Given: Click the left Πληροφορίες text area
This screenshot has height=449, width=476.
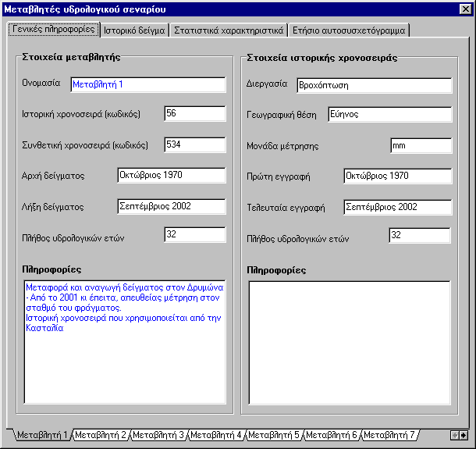Looking at the screenshot, I should [x=125, y=342].
